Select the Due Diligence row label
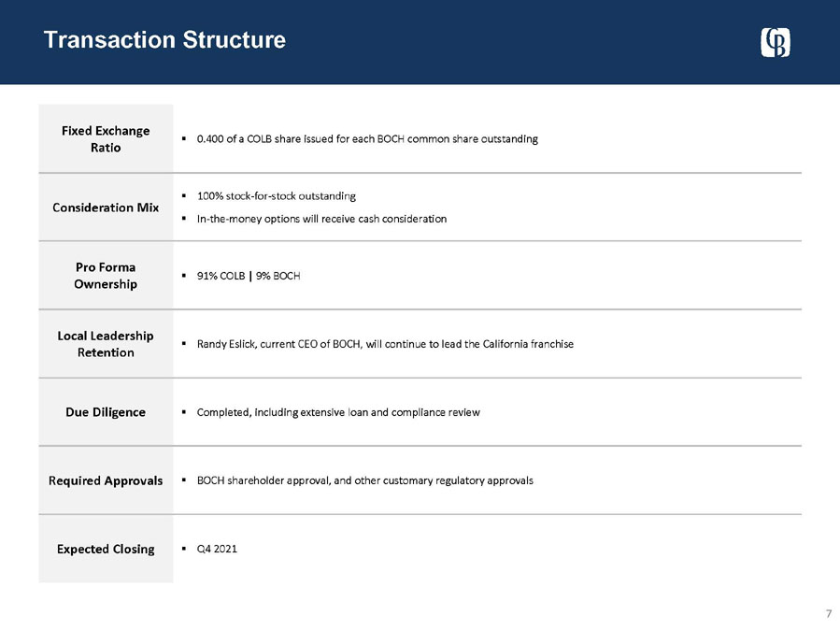 coord(106,411)
